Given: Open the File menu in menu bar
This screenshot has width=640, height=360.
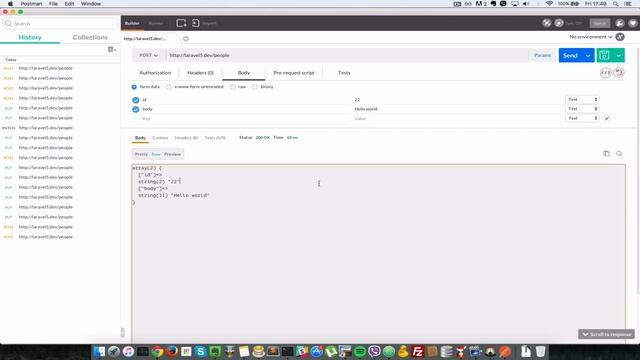Looking at the screenshot, I should pyautogui.click(x=53, y=4).
